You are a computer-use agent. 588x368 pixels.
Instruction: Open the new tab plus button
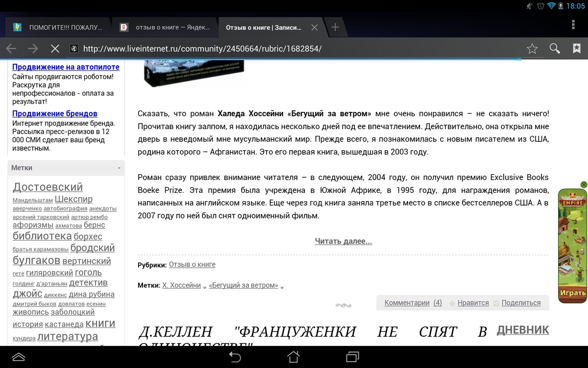click(x=335, y=27)
